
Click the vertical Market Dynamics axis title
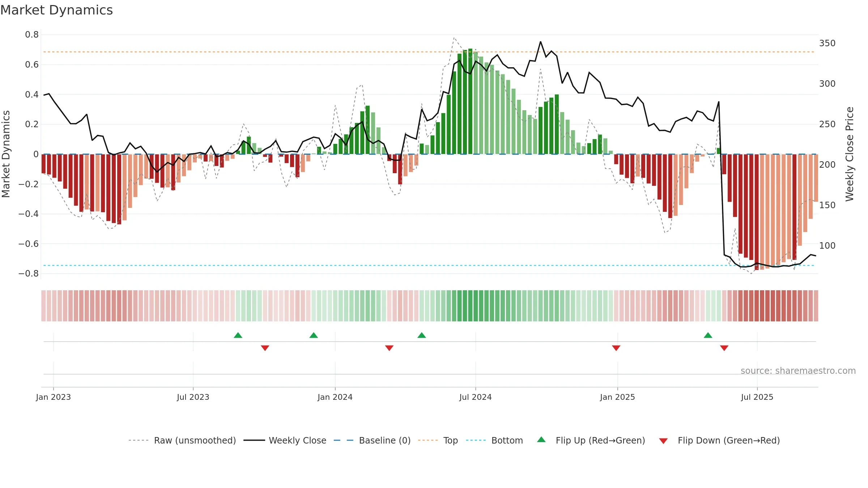6,154
